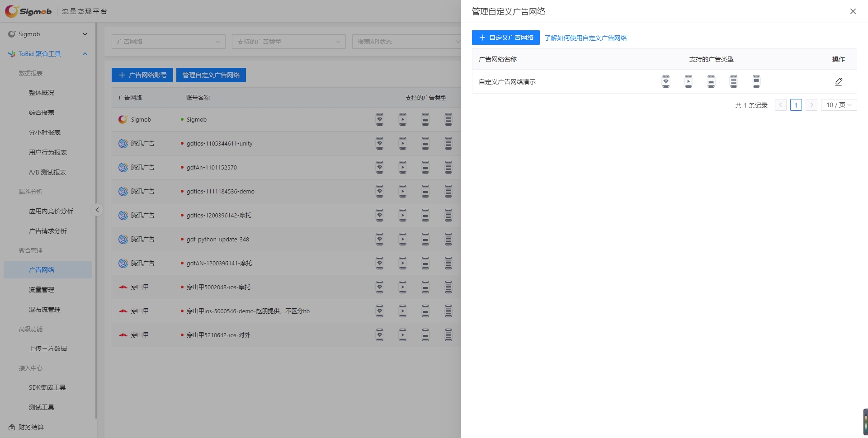This screenshot has height=438, width=868.
Task: Close the 管理自定义广告网络 drawer
Action: click(853, 11)
